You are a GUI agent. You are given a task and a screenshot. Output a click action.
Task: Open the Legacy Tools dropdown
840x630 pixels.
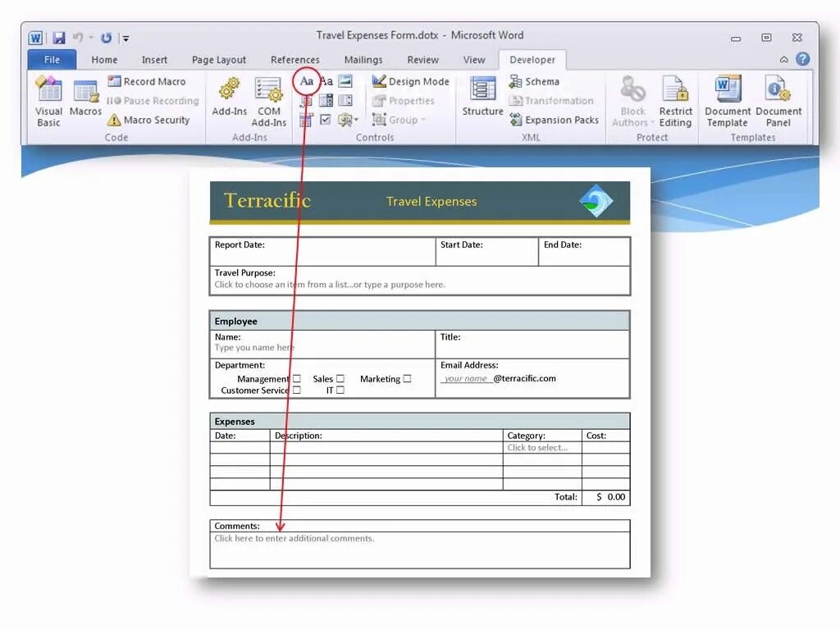(x=348, y=120)
